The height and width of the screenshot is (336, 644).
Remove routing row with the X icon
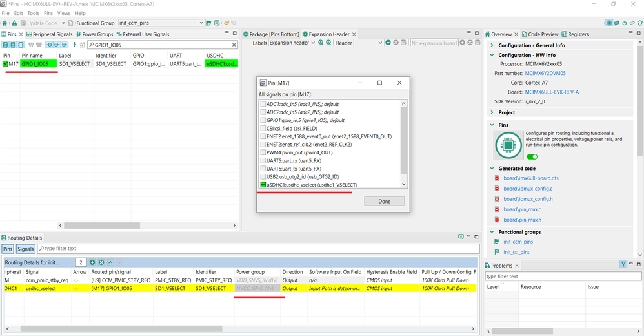click(101, 262)
